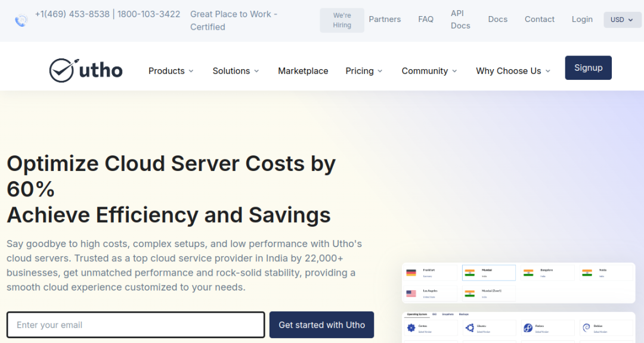
Task: Choose the Los Angeles United States flag
Action: 411,294
